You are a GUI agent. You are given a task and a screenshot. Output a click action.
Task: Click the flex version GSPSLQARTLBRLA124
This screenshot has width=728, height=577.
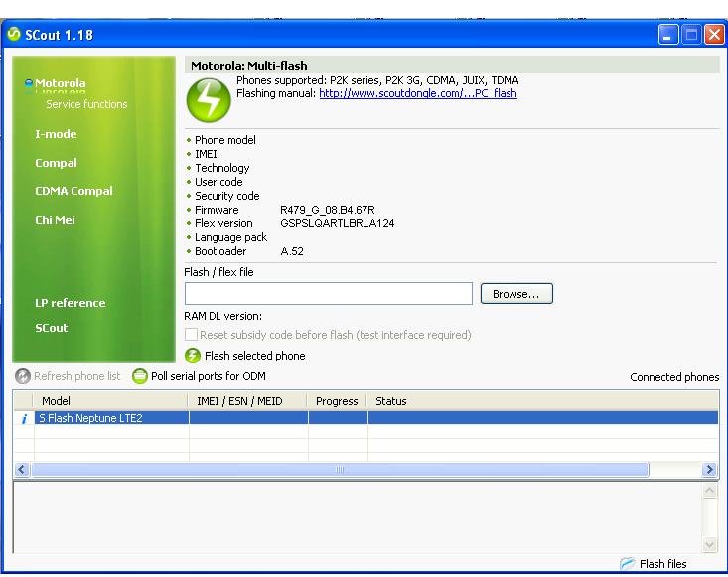(x=338, y=223)
